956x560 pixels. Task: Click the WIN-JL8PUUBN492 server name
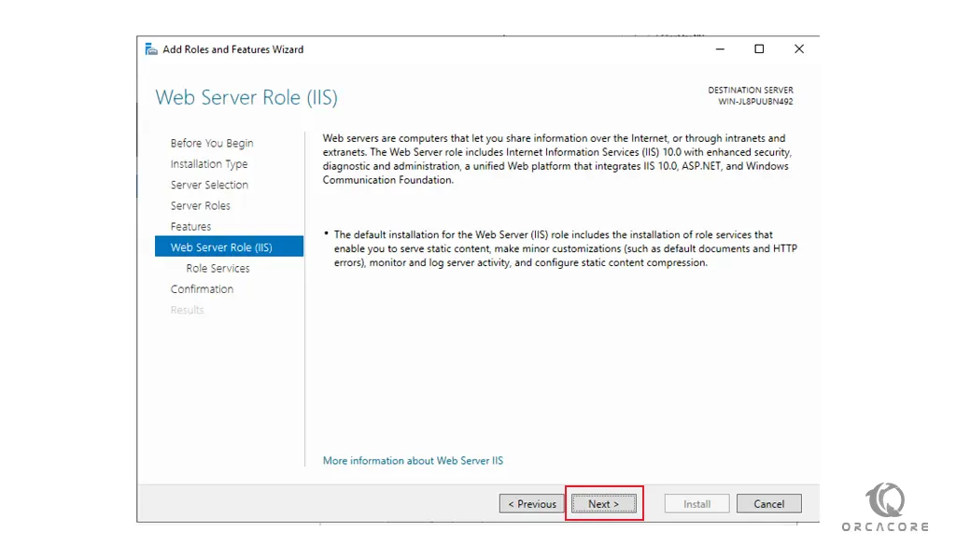coord(755,102)
